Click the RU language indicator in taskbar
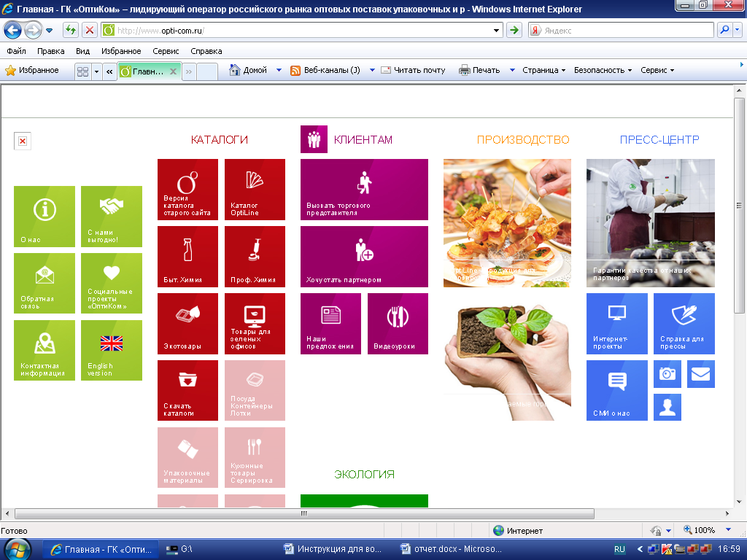This screenshot has height=560, width=747. 619,549
